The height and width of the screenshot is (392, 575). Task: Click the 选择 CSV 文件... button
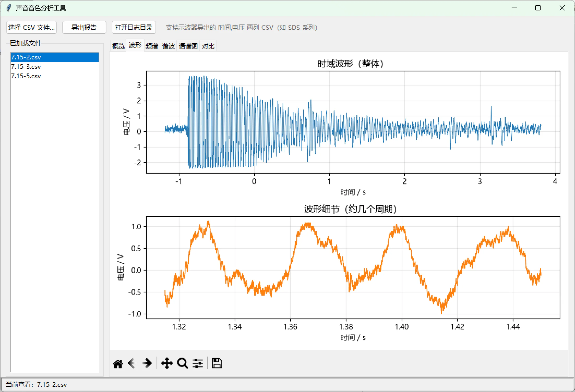pyautogui.click(x=32, y=27)
